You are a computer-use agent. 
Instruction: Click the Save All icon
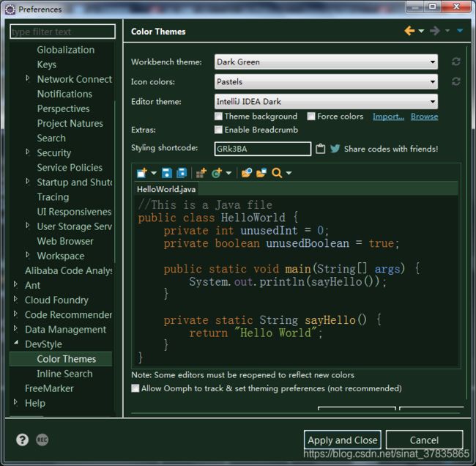pyautogui.click(x=182, y=173)
